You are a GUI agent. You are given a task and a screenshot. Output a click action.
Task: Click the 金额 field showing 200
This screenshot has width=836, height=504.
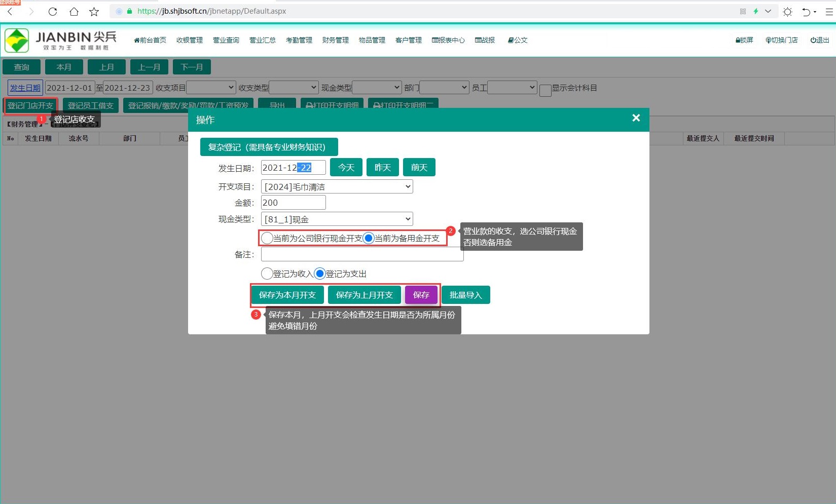(x=294, y=203)
